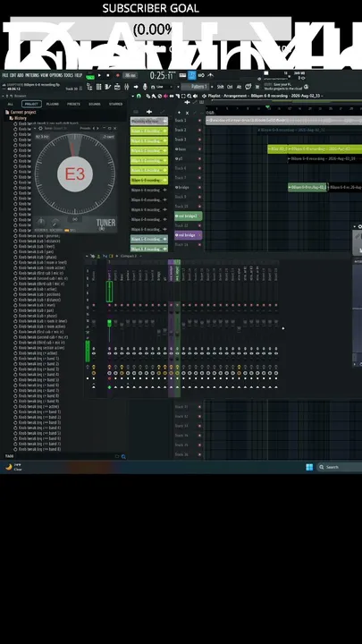Open the FILE menu
362x644 pixels.
(x=5, y=75)
